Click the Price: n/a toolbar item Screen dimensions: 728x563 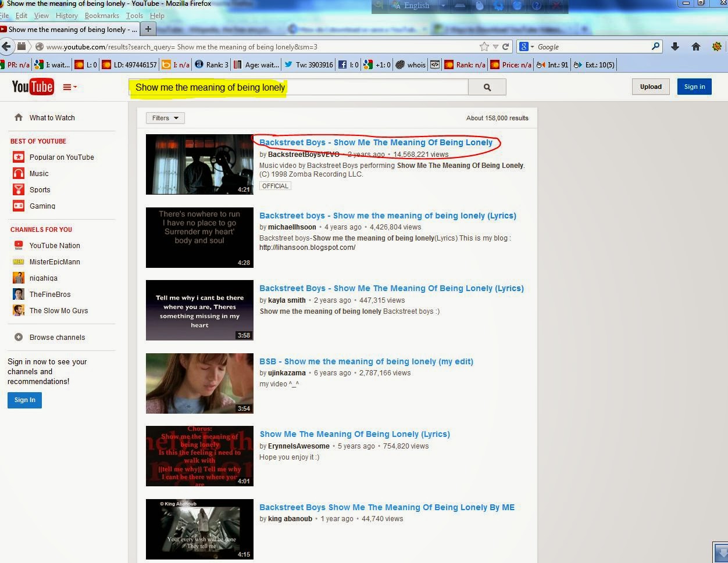511,64
